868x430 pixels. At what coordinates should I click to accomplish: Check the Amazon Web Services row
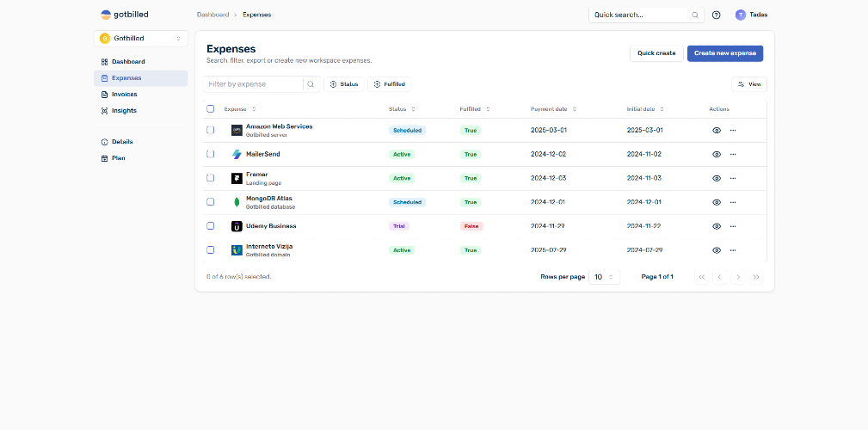(211, 130)
